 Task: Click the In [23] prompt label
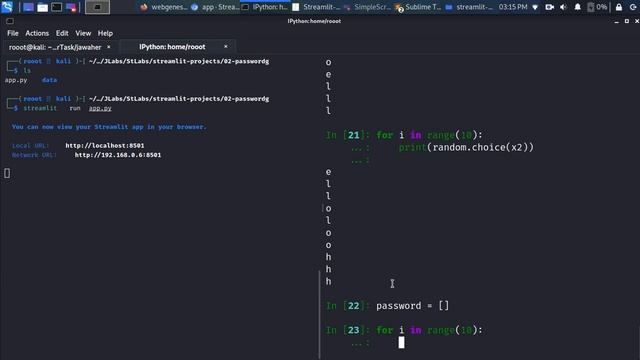click(x=348, y=330)
